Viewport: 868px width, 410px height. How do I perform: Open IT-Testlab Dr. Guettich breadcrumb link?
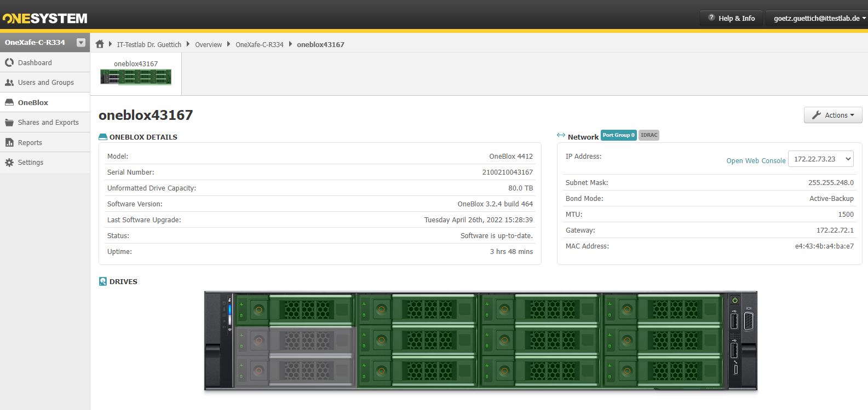coord(149,45)
